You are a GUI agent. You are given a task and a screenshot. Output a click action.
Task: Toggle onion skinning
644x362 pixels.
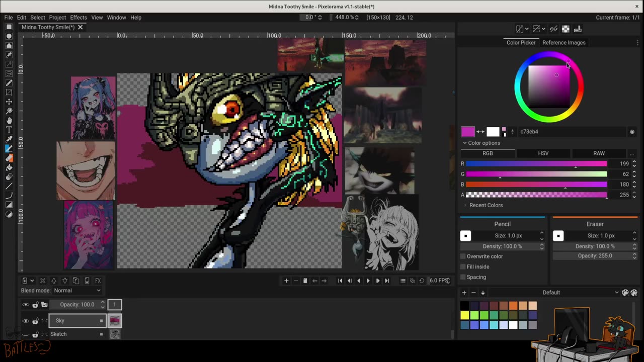click(412, 281)
